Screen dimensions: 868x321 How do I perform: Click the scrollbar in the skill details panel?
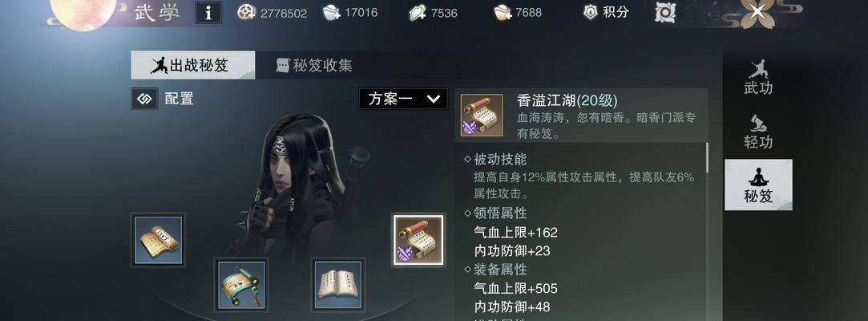(x=708, y=157)
